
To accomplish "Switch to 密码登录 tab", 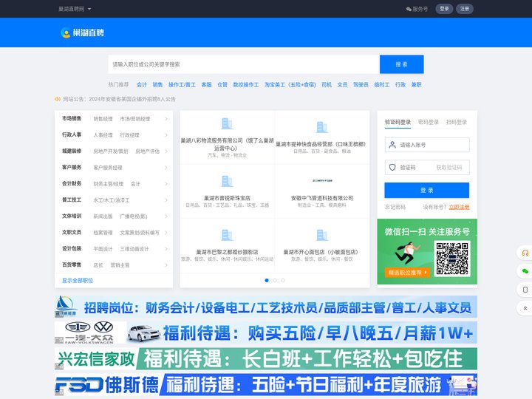I will pos(429,122).
